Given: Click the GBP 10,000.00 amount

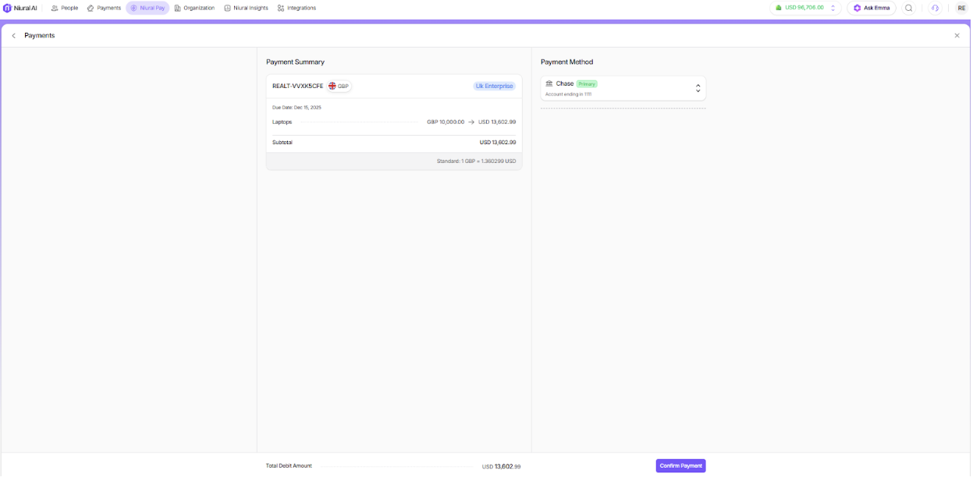Looking at the screenshot, I should pos(446,122).
